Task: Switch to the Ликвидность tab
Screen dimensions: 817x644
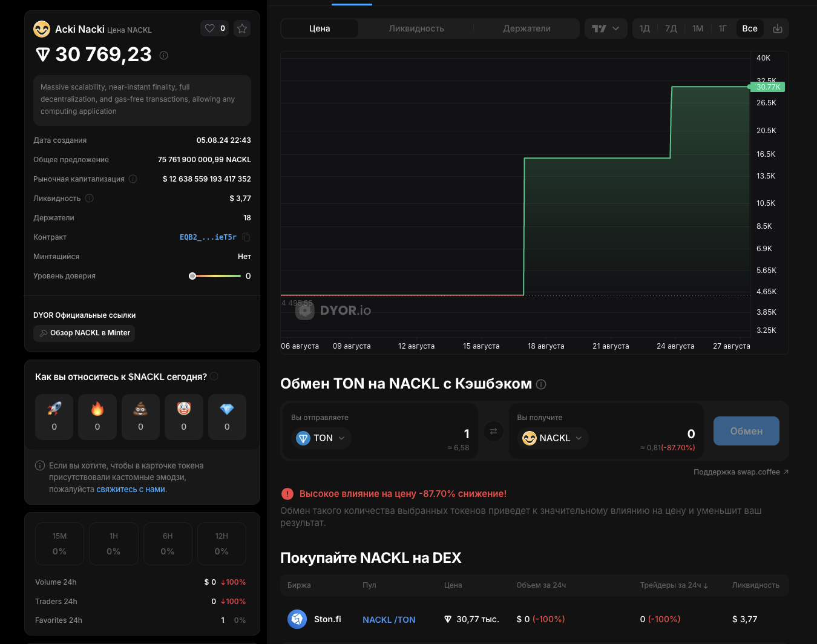Action: (416, 28)
